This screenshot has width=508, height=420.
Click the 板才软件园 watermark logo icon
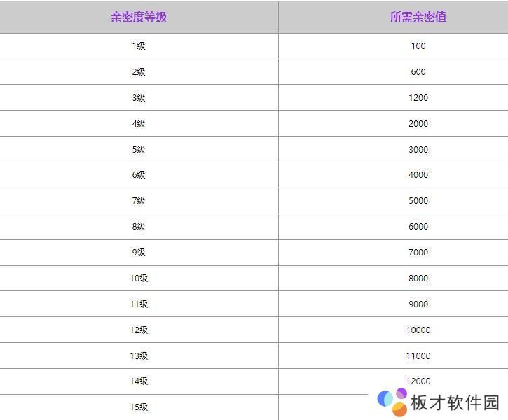tap(392, 401)
